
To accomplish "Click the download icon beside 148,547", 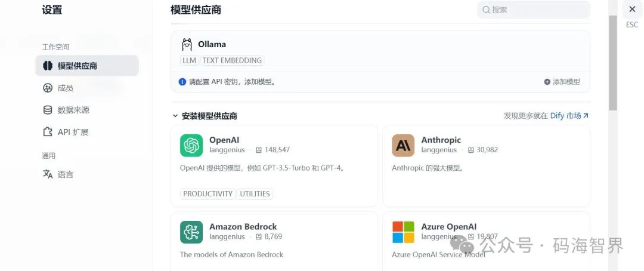I will point(259,150).
